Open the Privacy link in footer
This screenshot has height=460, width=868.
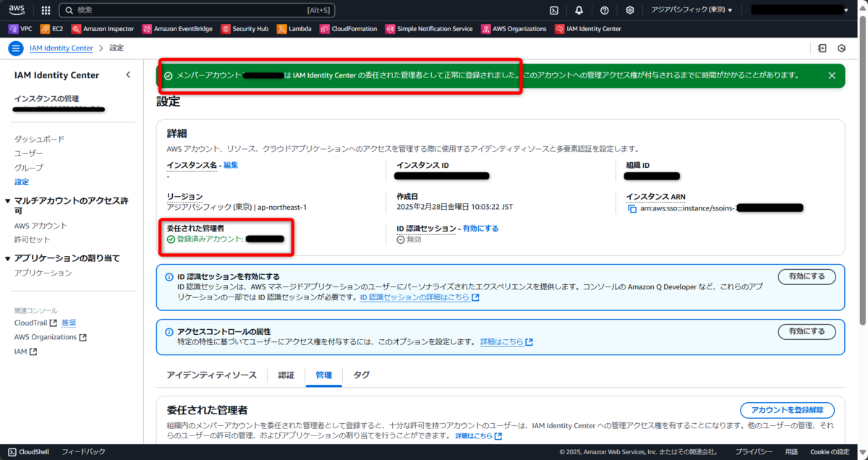point(754,452)
